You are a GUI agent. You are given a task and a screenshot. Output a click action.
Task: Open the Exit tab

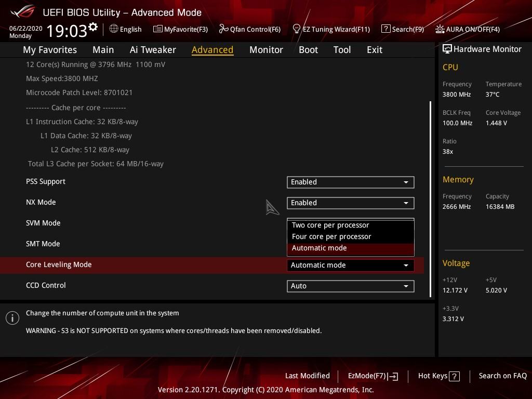click(x=375, y=50)
